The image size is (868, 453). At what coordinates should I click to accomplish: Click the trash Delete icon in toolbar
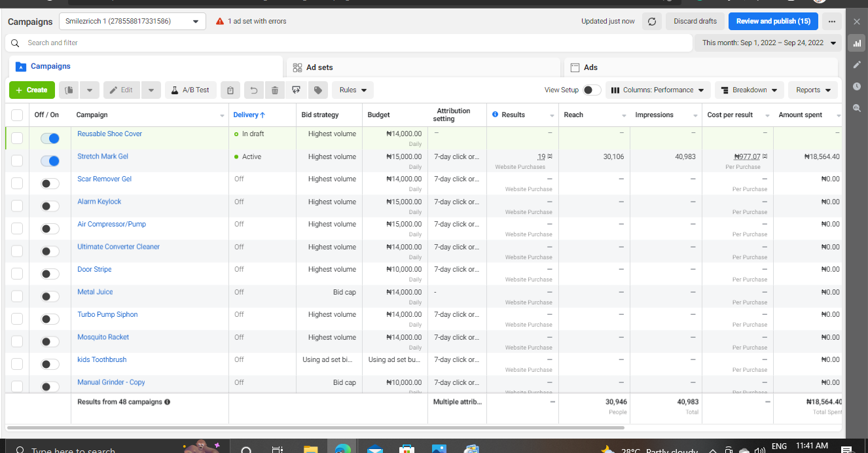pyautogui.click(x=275, y=90)
